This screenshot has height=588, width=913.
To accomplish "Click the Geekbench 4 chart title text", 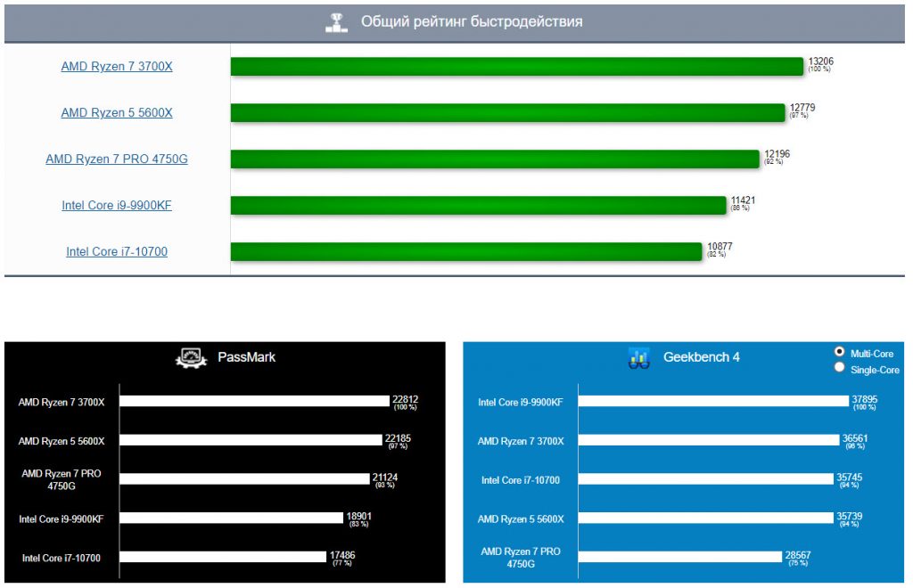I will (x=702, y=357).
